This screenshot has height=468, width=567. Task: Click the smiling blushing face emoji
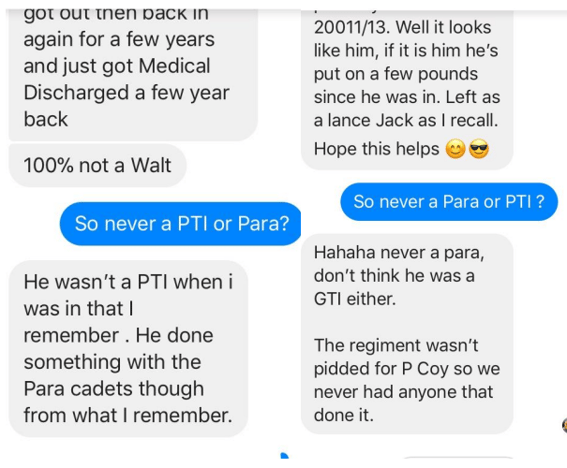(x=455, y=149)
